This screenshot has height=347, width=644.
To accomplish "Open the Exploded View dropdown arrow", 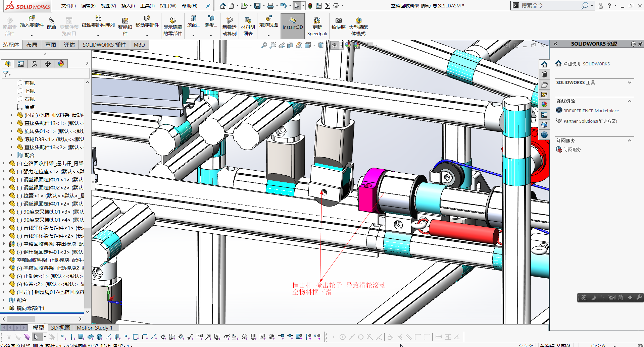I will point(268,35).
